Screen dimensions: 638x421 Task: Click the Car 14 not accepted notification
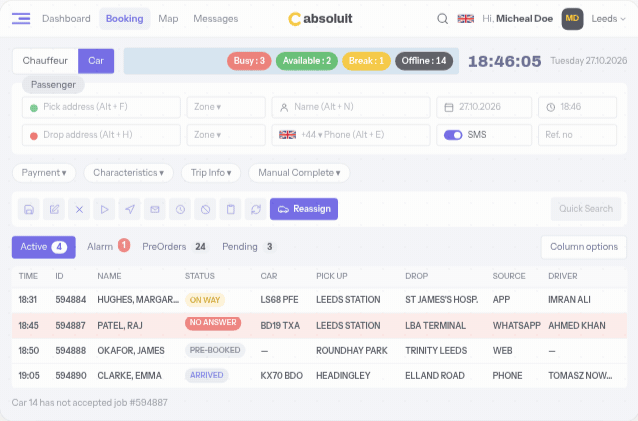90,403
